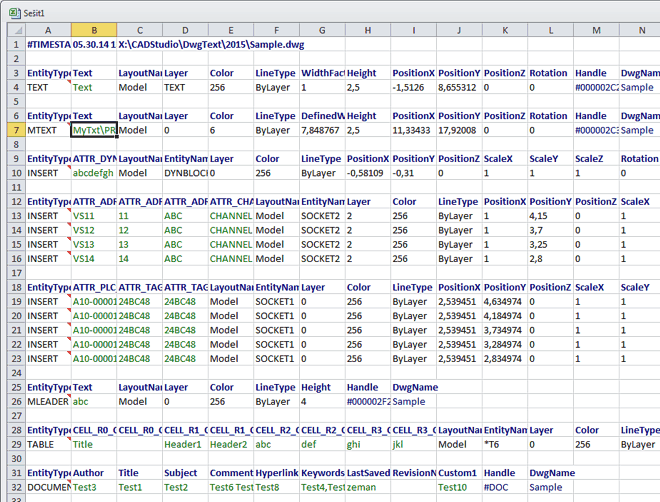Screen dimensions: 660x502
Task: Click abcdefgh attribute cell
Action: [94, 173]
